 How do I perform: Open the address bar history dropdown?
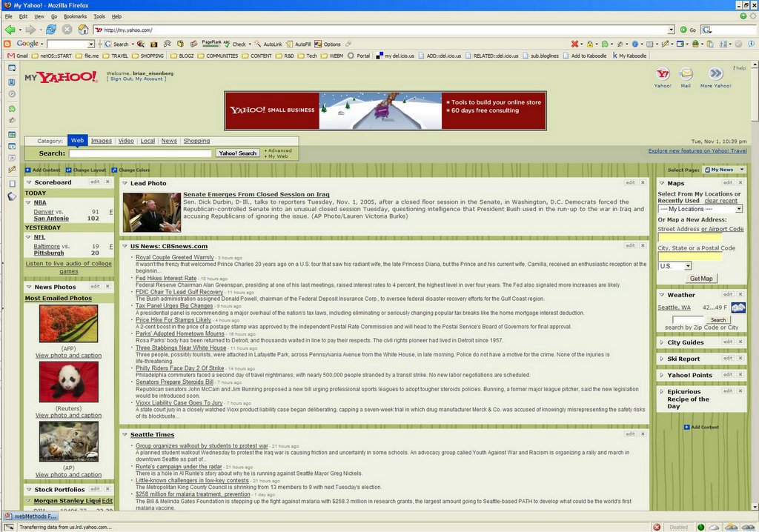pos(671,30)
